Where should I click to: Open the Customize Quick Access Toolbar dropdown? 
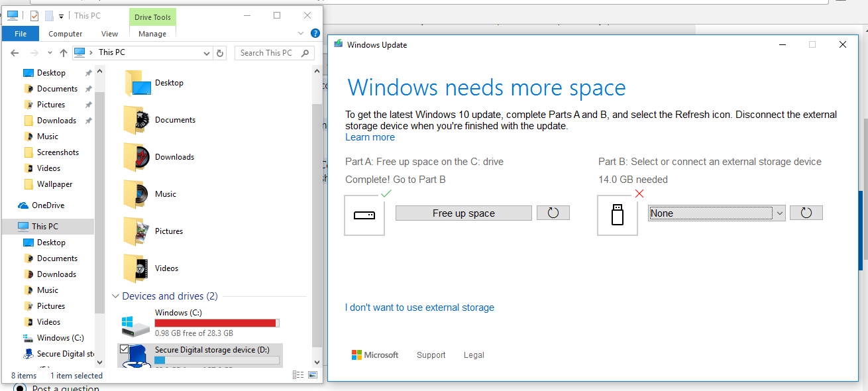tap(62, 16)
